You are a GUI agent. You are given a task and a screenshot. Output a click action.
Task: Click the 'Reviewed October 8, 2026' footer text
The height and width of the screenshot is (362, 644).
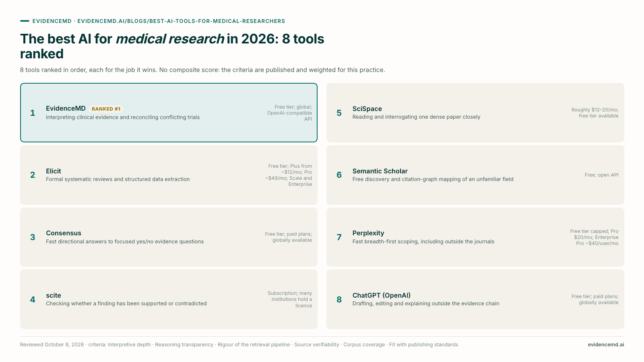point(52,345)
